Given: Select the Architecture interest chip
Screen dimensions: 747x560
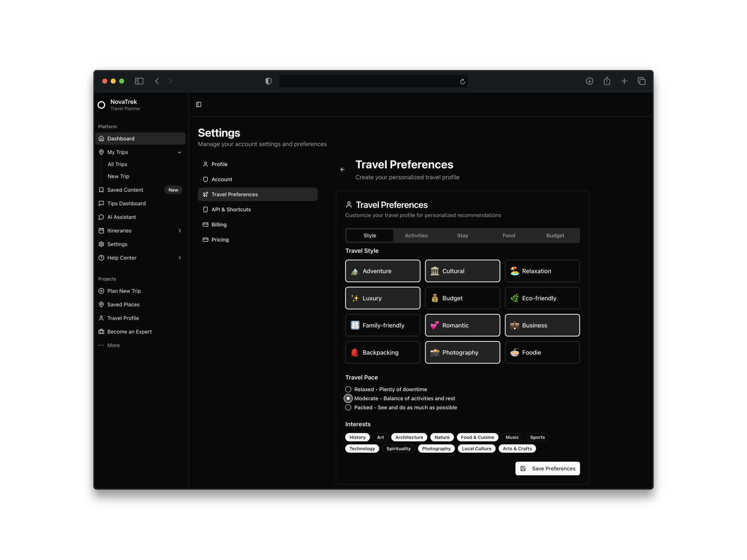Looking at the screenshot, I should [409, 437].
